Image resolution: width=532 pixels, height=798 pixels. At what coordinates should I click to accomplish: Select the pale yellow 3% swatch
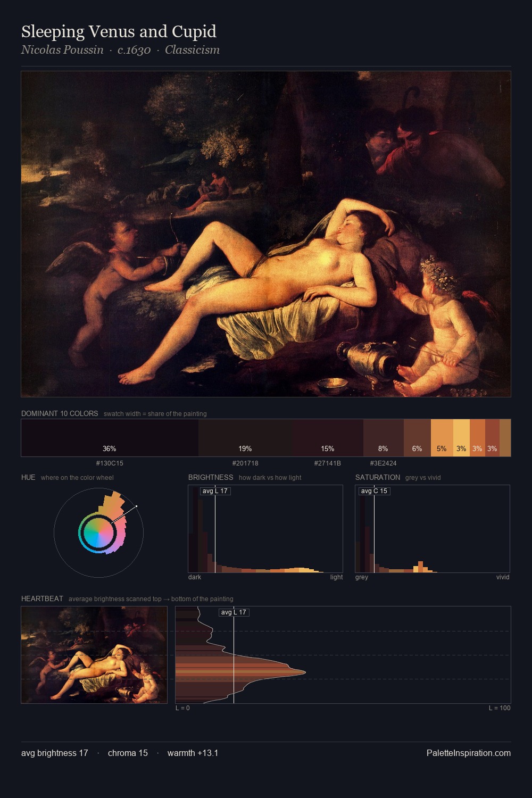point(461,438)
